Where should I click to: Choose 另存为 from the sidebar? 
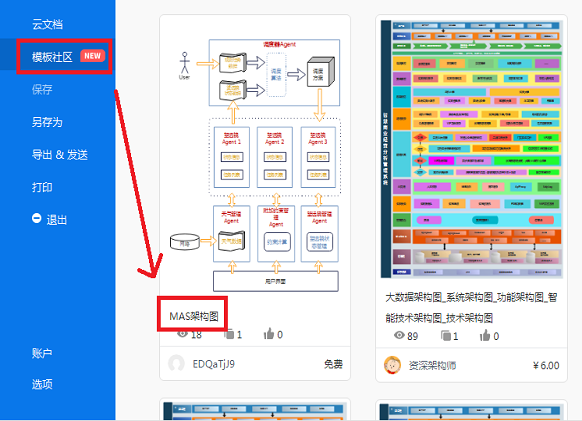tap(47, 122)
